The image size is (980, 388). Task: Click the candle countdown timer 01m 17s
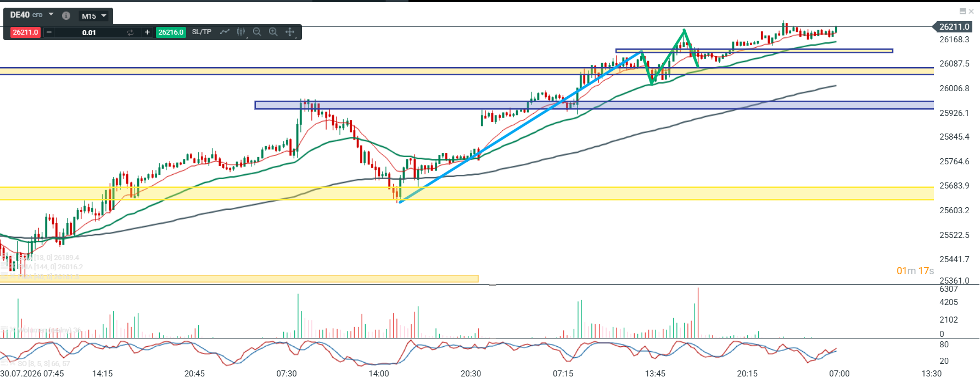915,271
